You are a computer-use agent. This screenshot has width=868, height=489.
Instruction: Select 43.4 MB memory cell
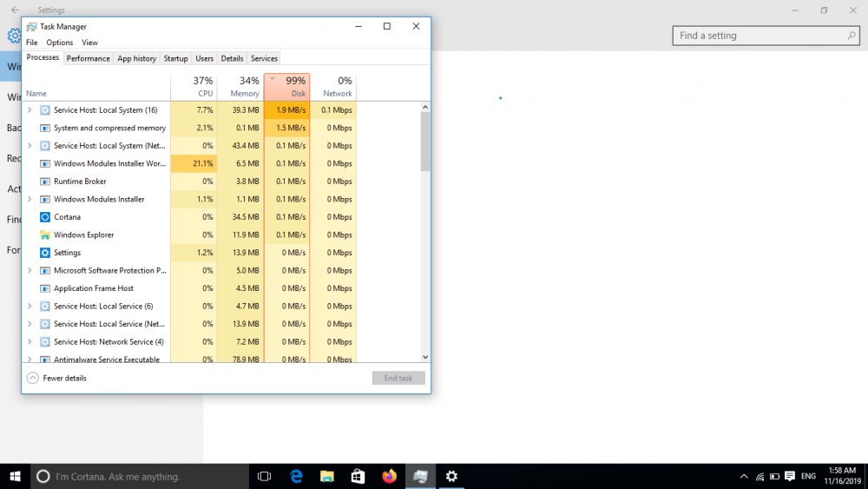[240, 146]
